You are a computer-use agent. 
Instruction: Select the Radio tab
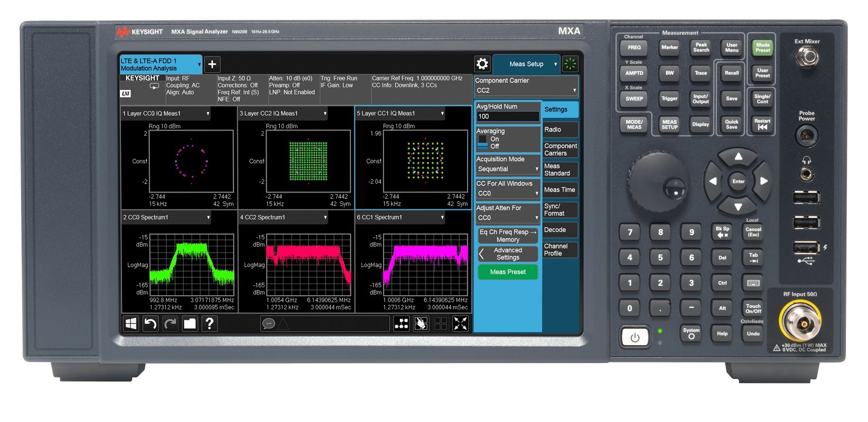coord(560,129)
